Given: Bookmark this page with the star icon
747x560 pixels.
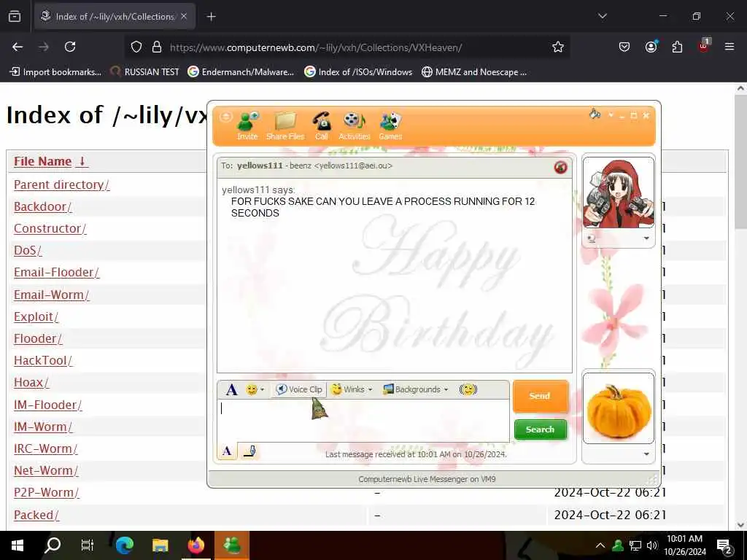Looking at the screenshot, I should [x=558, y=47].
